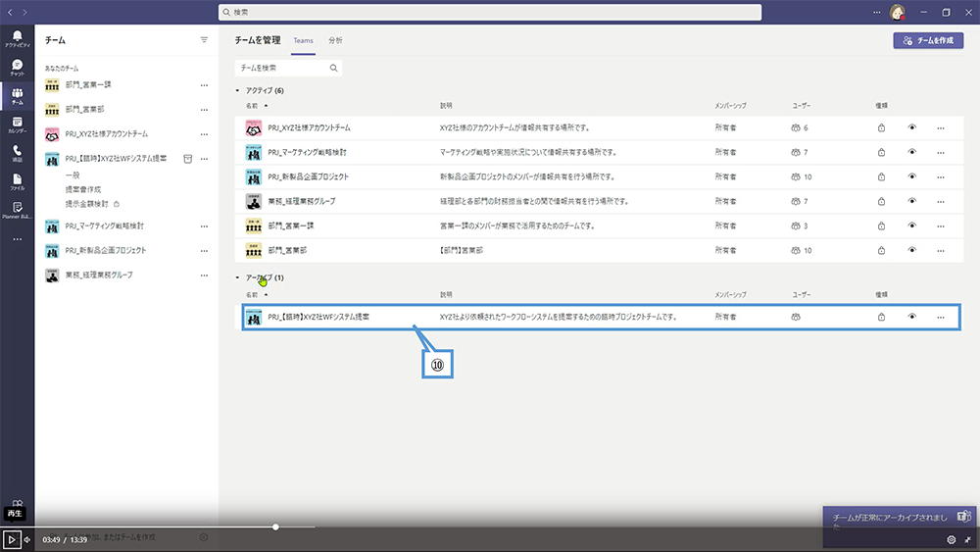Click the back navigation arrow

tap(10, 12)
